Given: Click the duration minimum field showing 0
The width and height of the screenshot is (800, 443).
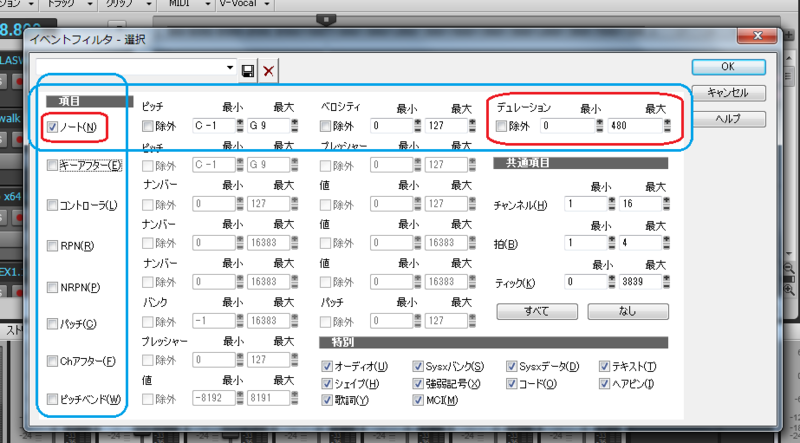Looking at the screenshot, I should point(568,126).
